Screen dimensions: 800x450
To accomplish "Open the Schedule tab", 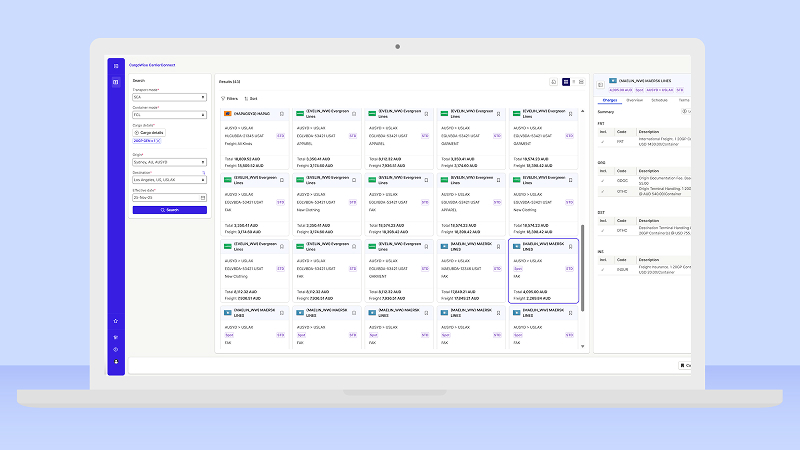I will coord(660,100).
